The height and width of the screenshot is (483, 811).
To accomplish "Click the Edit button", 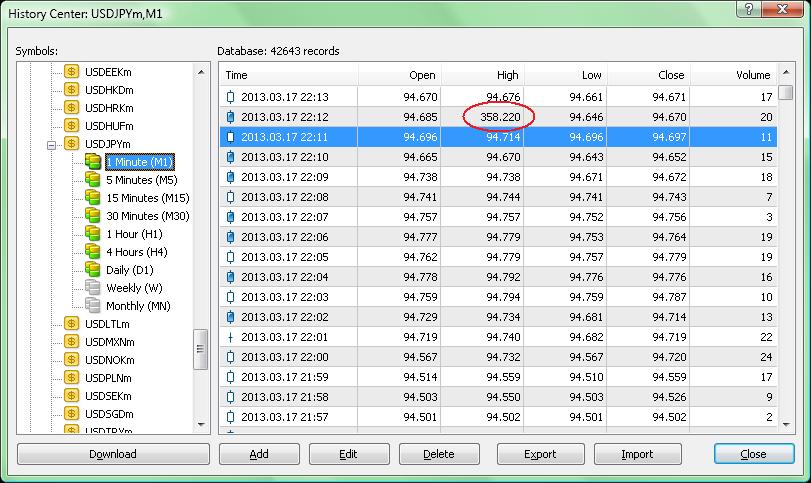I will 349,454.
